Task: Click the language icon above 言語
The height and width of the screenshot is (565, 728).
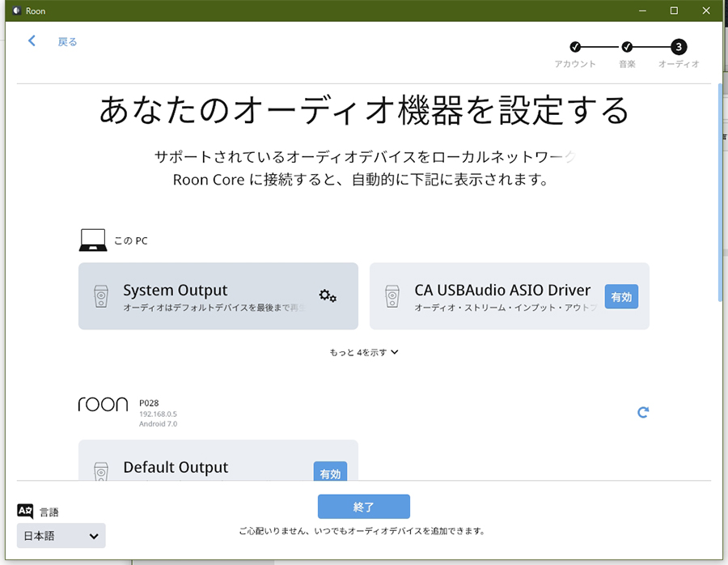Action: (x=25, y=511)
